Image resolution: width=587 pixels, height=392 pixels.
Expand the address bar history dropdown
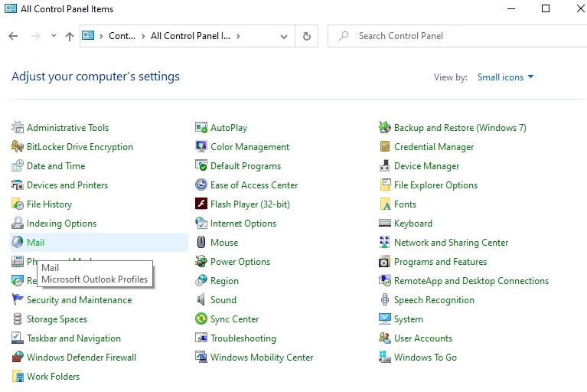284,36
